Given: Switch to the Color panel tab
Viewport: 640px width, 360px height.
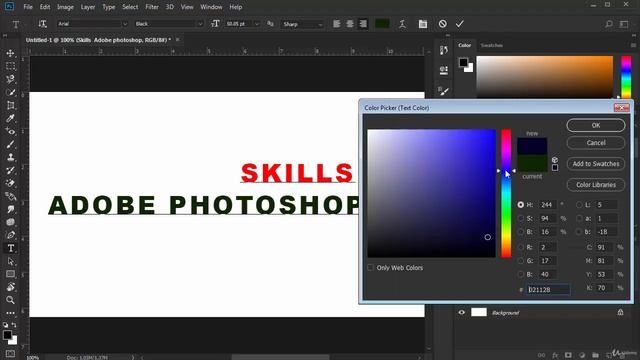Looking at the screenshot, I should tap(464, 45).
